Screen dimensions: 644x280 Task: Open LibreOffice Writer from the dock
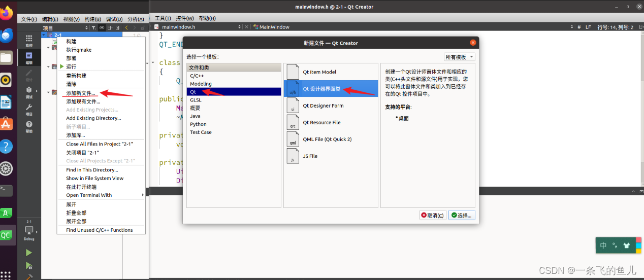point(6,102)
